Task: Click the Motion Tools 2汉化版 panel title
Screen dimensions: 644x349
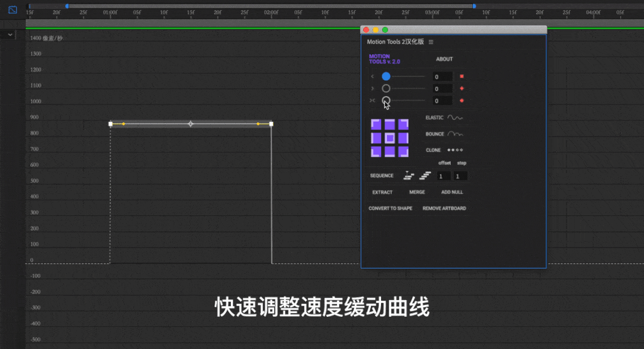Action: click(395, 42)
